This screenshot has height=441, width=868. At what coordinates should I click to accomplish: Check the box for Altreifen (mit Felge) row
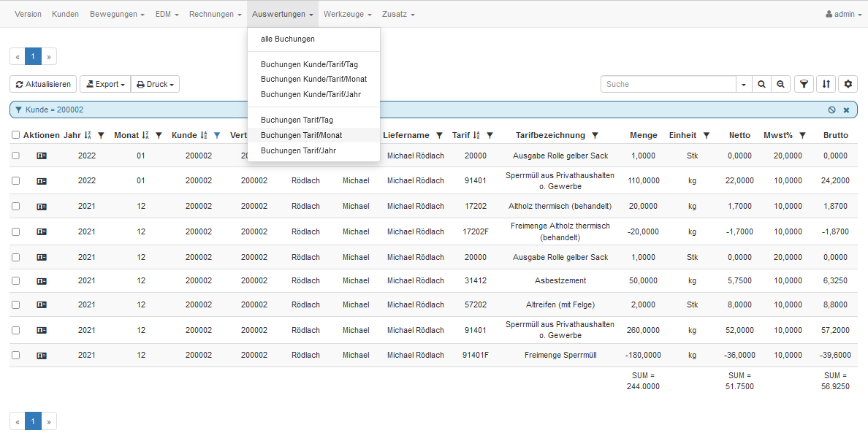(x=15, y=304)
